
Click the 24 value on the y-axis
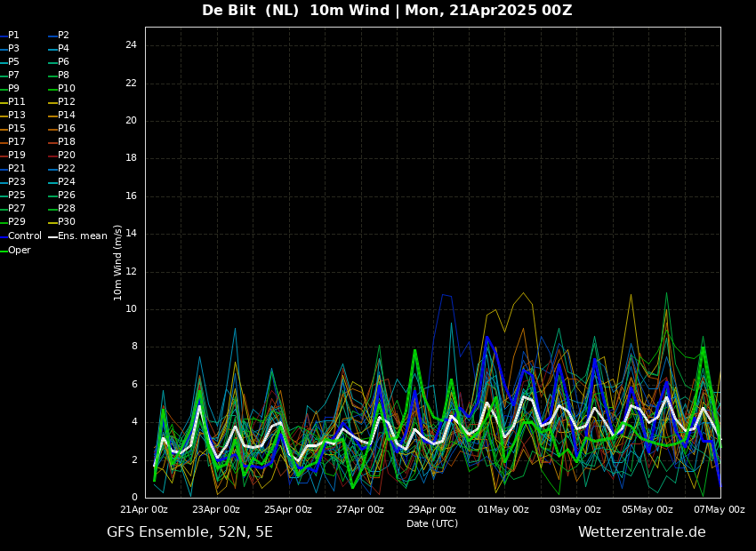pos(131,45)
